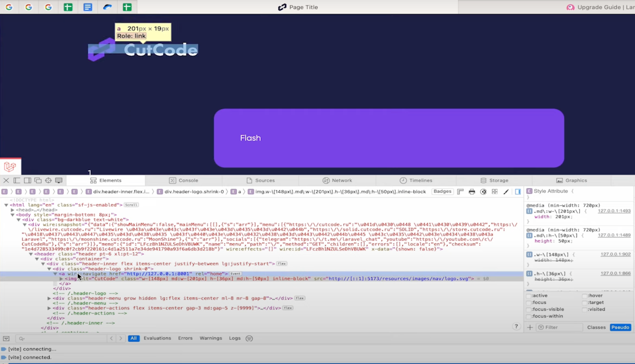Collapse the html lang="en" node
635x364 pixels.
tap(6, 205)
